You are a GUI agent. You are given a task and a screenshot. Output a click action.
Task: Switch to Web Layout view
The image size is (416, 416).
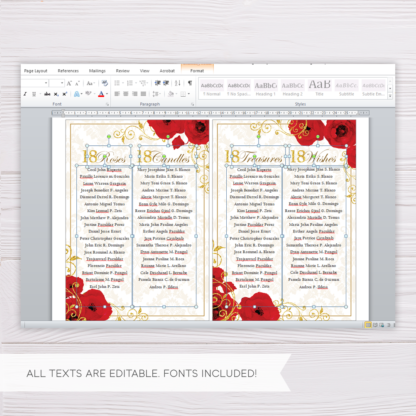pyautogui.click(x=382, y=325)
